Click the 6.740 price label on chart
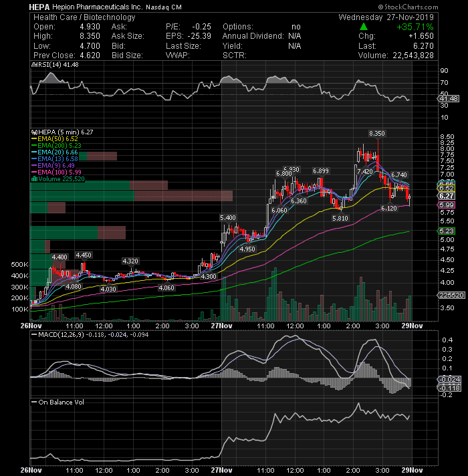Screen dimensions: 468x476 398,175
